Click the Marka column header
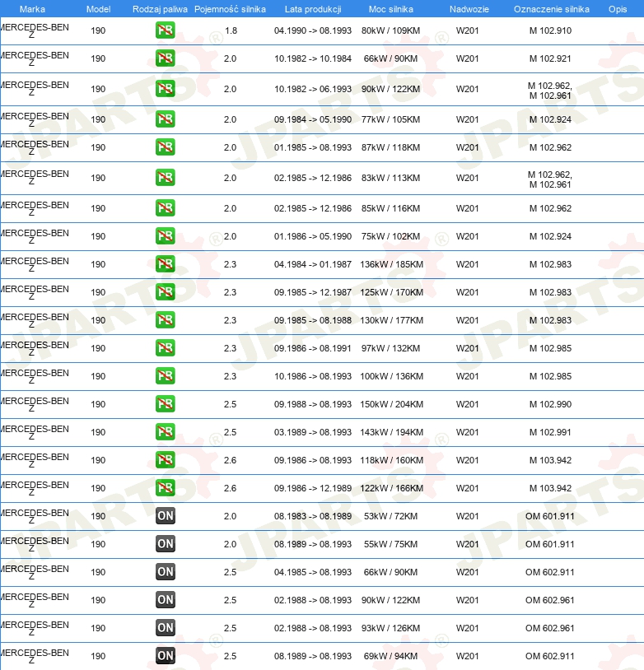The height and width of the screenshot is (670, 644). (x=32, y=9)
